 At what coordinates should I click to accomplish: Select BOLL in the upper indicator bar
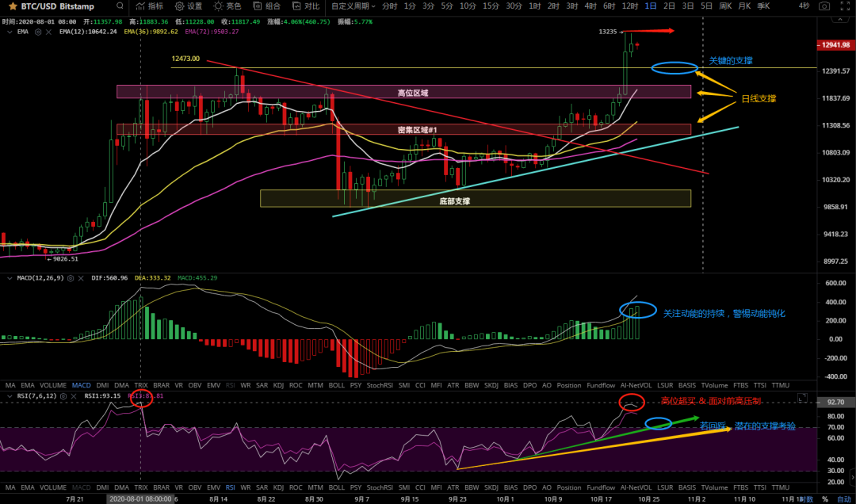(336, 384)
